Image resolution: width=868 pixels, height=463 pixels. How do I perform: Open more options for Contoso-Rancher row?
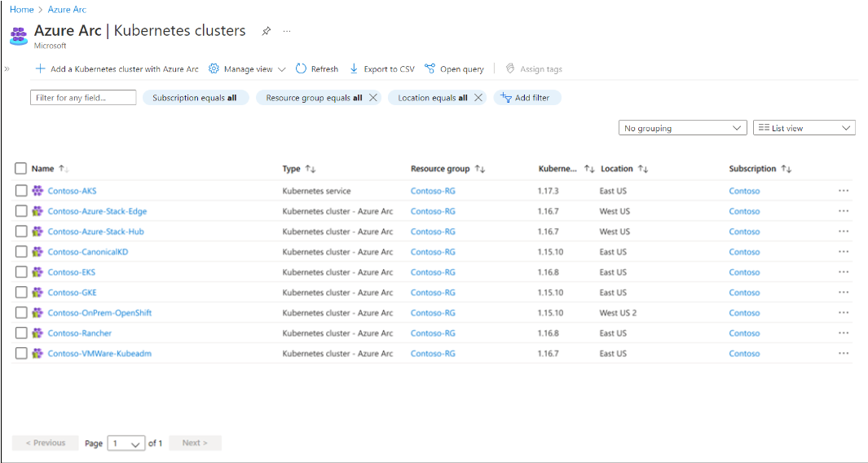pyautogui.click(x=843, y=333)
